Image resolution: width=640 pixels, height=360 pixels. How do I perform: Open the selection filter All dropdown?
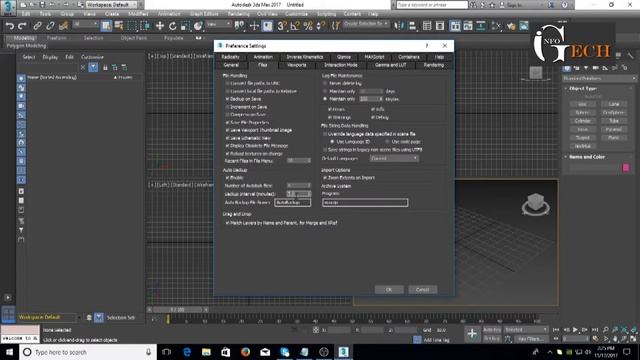click(86, 24)
